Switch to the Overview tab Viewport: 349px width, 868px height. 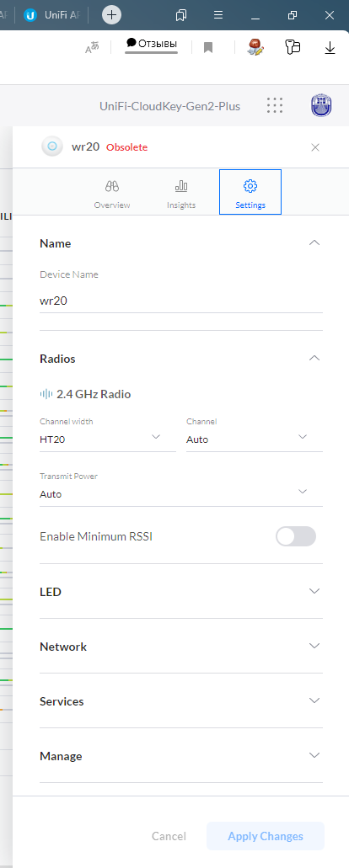112,192
